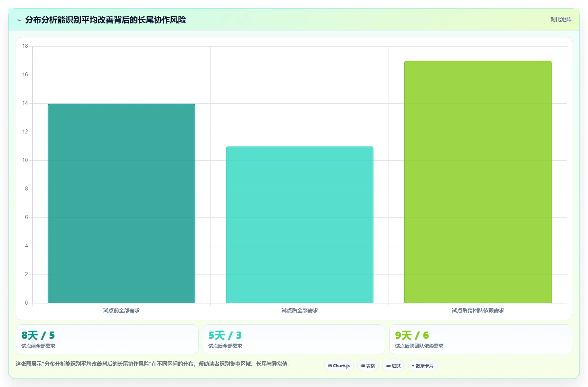Click y-axis tick value 6
588x387 pixels.
point(27,217)
